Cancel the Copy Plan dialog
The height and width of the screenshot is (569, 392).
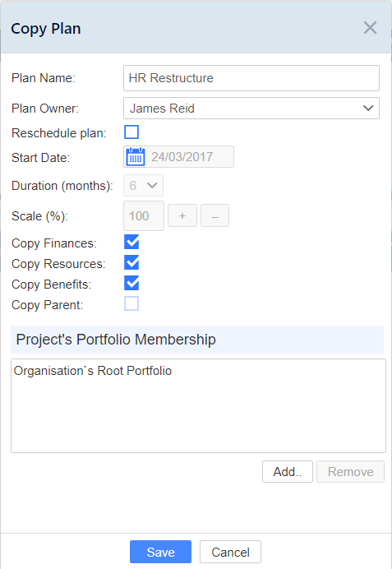[x=230, y=552]
